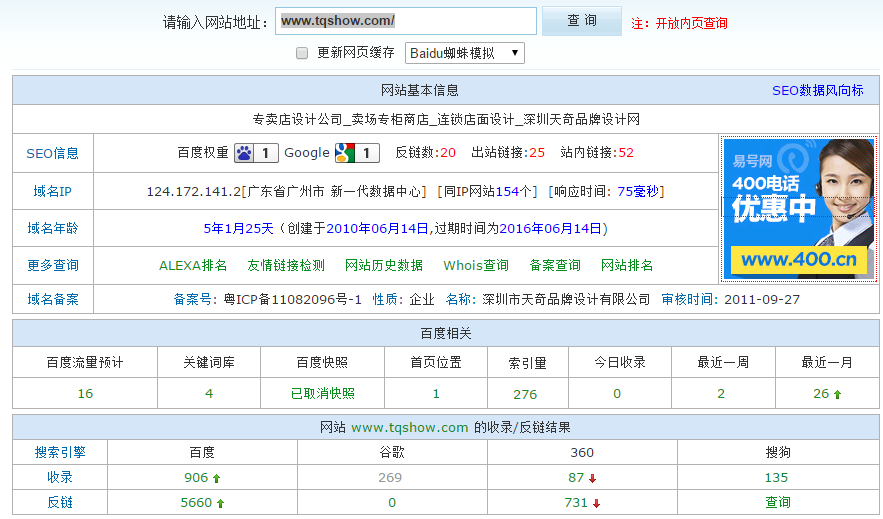Viewport: 883px width, 519px height.
Task: Click the 查询 link under 搜狗 column
Action: [x=777, y=502]
